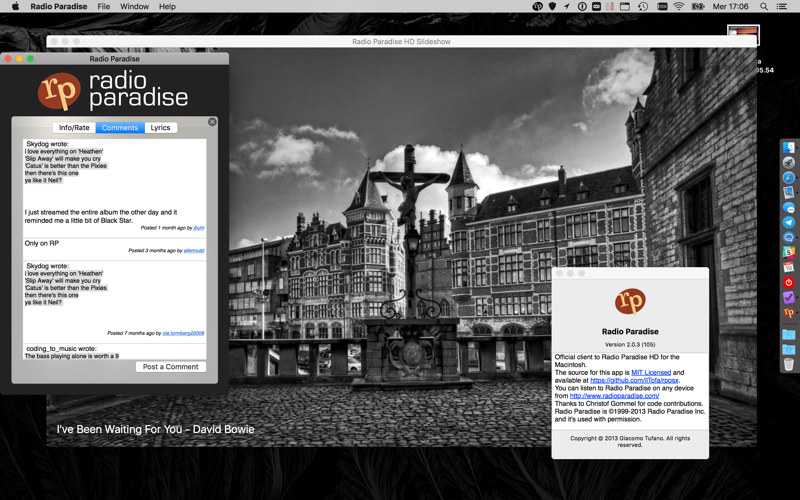Image resolution: width=800 pixels, height=500 pixels.
Task: Open Spotlight search magnifier
Action: 764,6
